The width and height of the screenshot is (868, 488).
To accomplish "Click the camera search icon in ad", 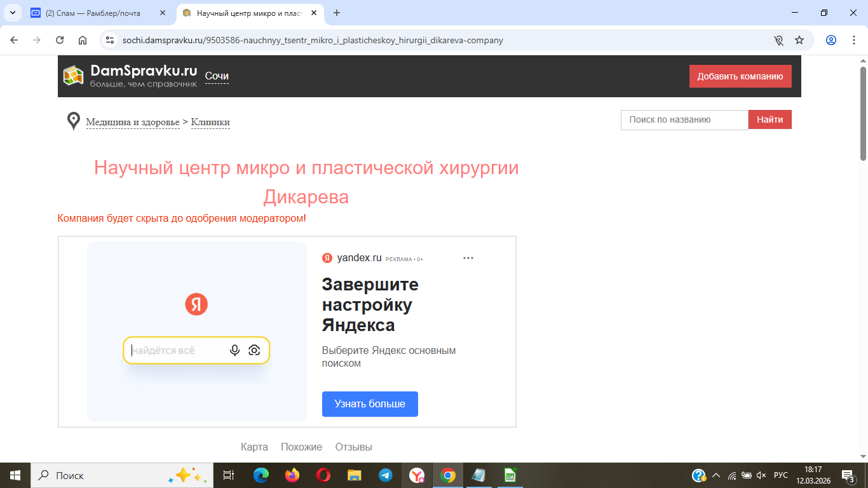I will [x=254, y=350].
